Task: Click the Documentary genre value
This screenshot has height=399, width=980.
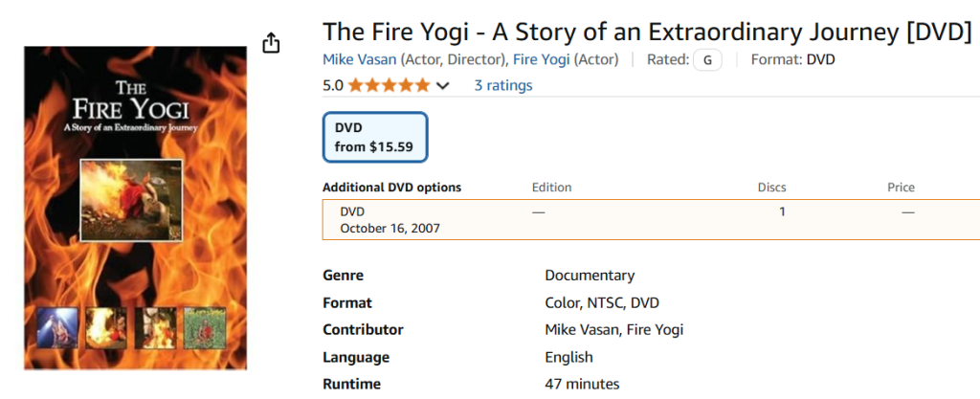Action: pyautogui.click(x=590, y=276)
